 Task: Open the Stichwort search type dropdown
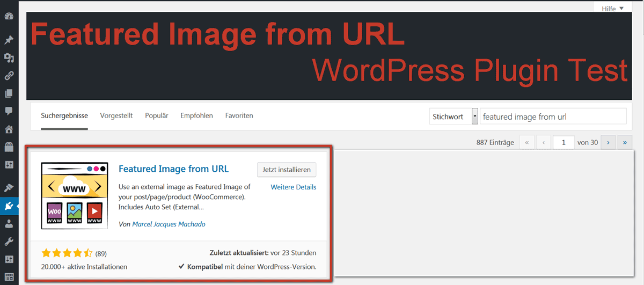pos(453,116)
